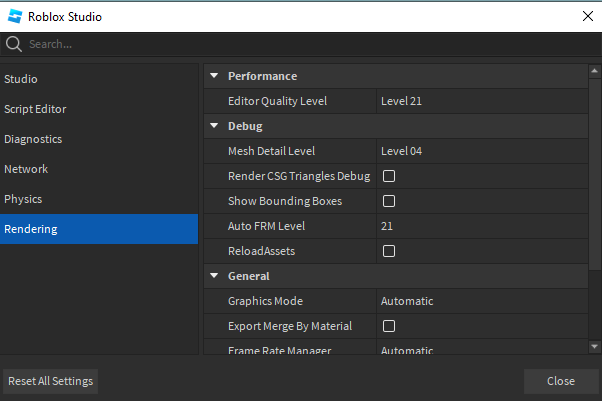Click the Close button

pyautogui.click(x=561, y=381)
